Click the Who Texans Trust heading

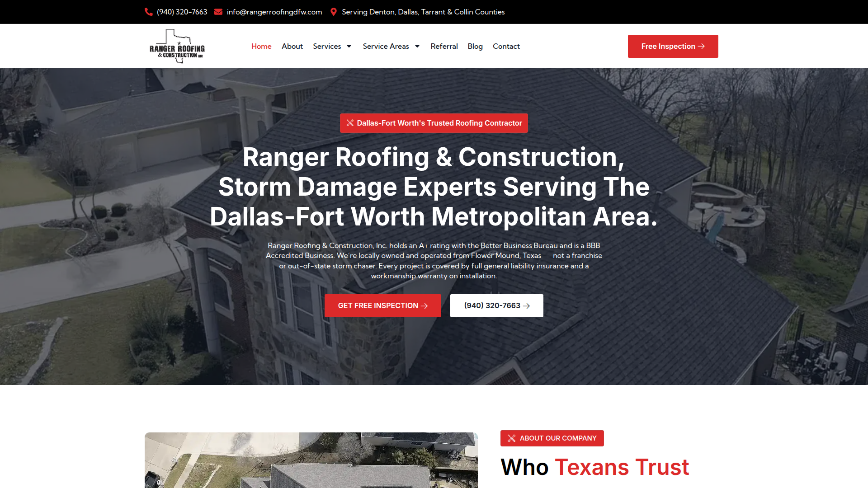pos(594,467)
